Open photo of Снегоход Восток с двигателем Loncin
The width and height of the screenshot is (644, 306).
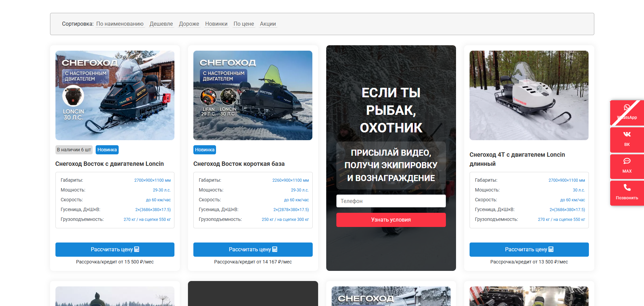click(x=115, y=96)
